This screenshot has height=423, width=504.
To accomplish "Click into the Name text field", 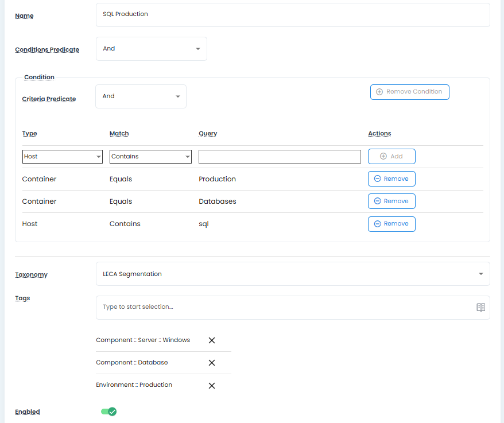I will 293,14.
